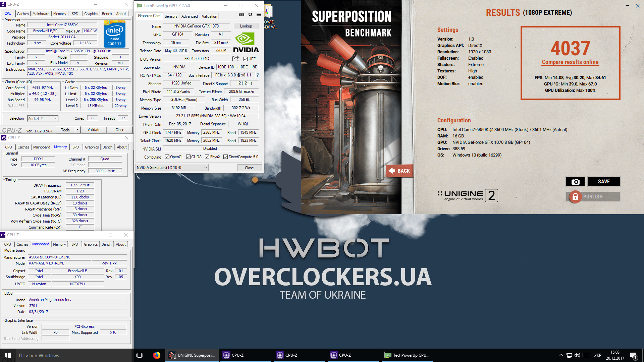Click the Validate button in CPU-Z

(94, 130)
